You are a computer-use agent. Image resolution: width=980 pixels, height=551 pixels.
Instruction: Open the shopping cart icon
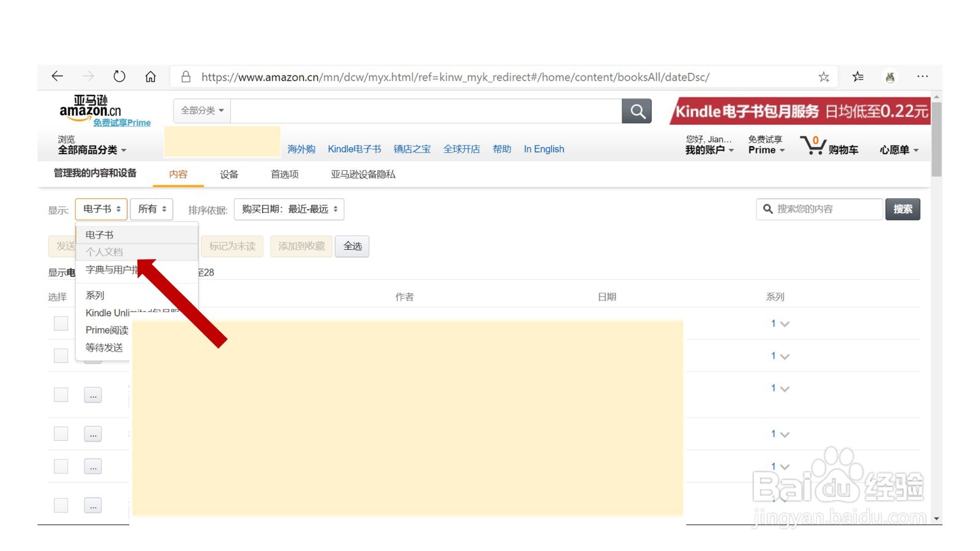(x=813, y=145)
